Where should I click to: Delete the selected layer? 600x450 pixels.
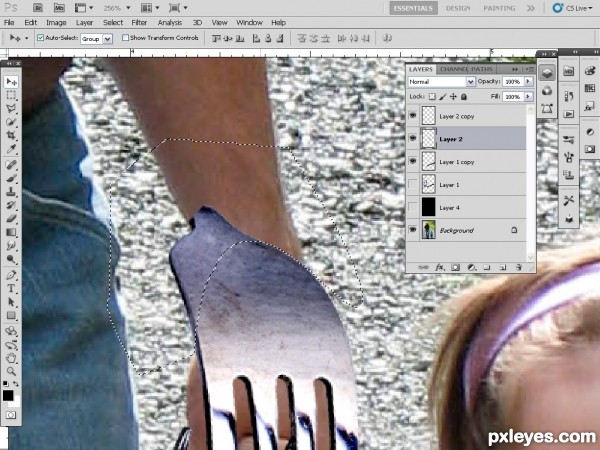(519, 267)
